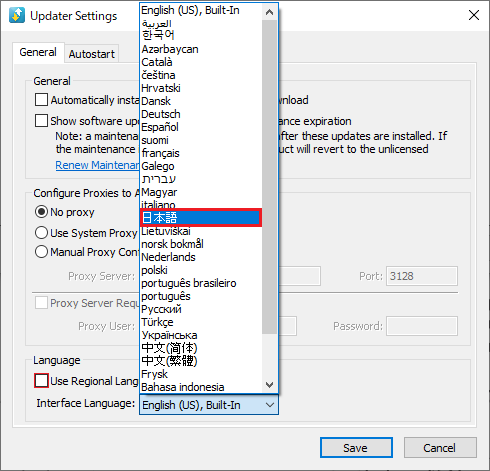Click the language list scrollbar thumb

269,177
